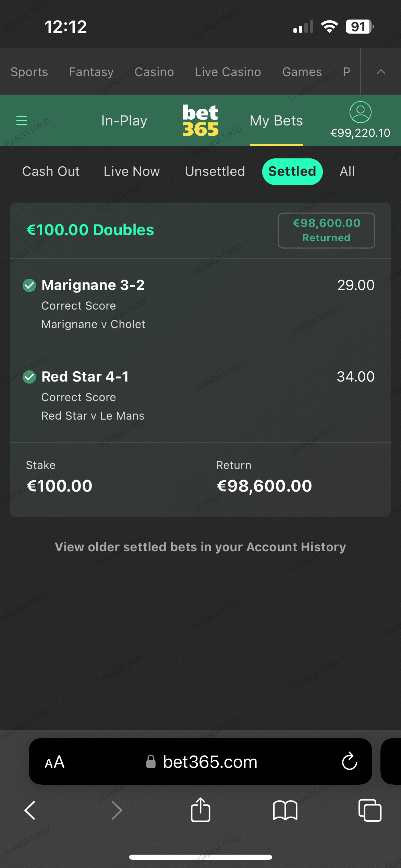
Task: Reload the page in Safari
Action: point(349,762)
